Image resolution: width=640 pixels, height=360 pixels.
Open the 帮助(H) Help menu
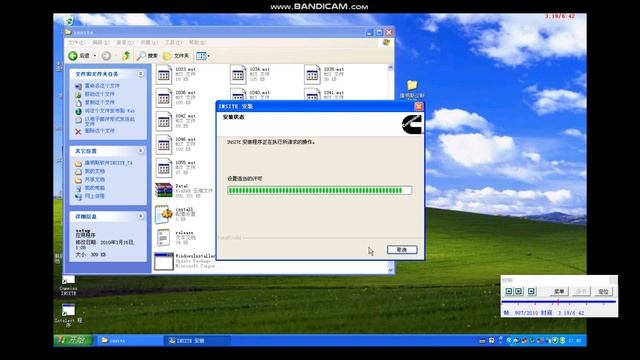pos(197,42)
